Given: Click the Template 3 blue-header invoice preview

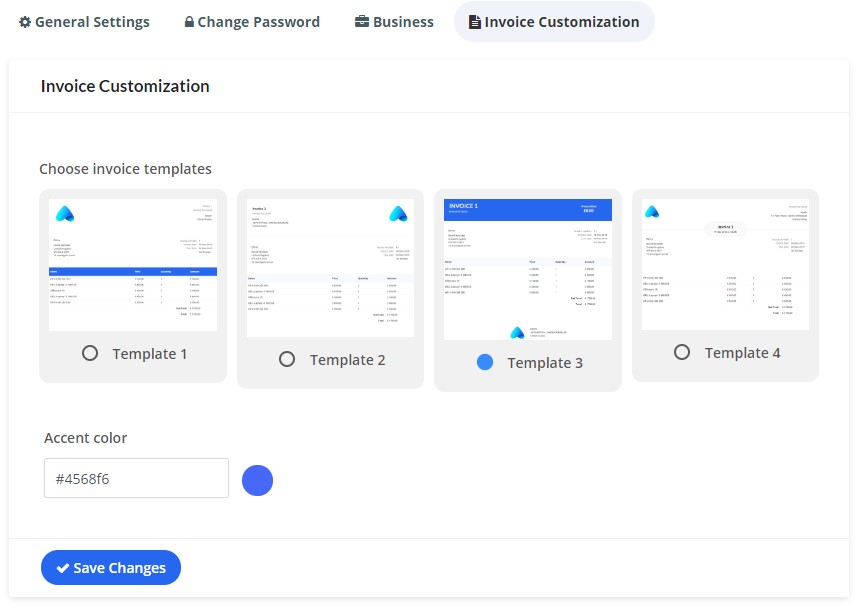Looking at the screenshot, I should 527,269.
